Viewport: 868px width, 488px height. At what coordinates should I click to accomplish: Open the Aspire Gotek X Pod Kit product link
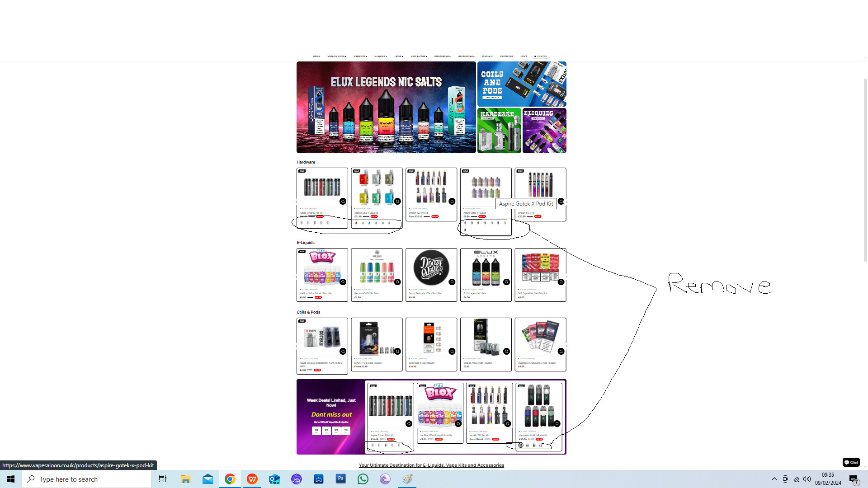(475, 213)
